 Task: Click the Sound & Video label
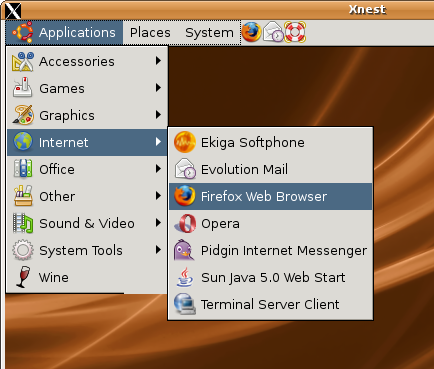click(x=87, y=223)
